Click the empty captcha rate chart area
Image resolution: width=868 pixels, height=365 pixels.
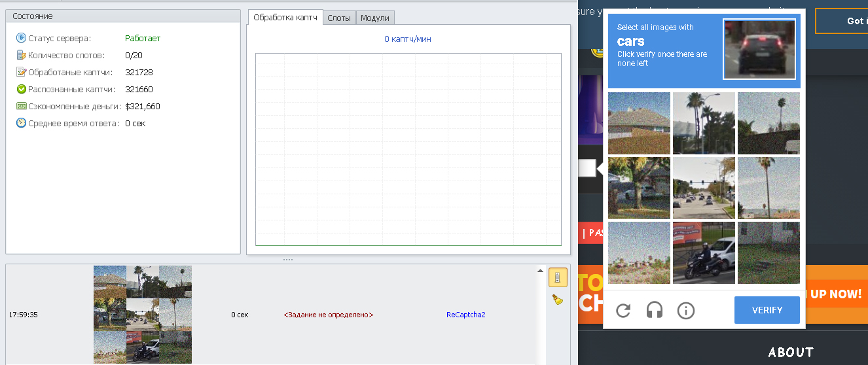click(x=408, y=149)
